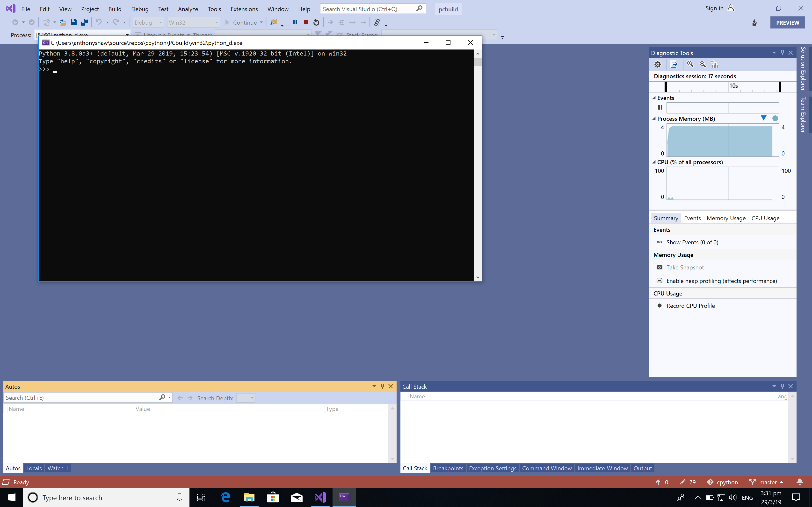Switch to the Memory Usage tab

click(726, 218)
